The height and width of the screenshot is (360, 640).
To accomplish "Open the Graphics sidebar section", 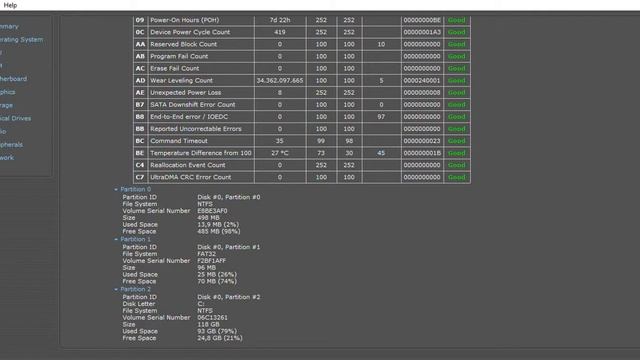I will click(8, 92).
